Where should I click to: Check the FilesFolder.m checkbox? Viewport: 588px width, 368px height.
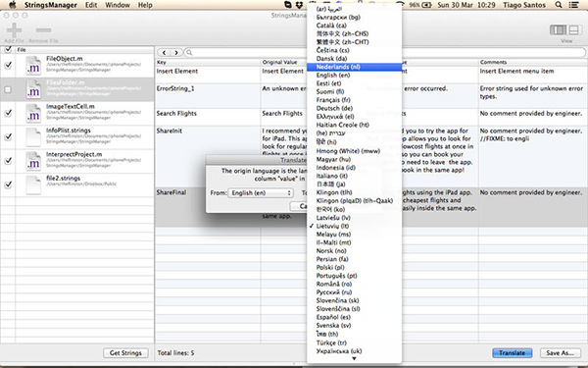tap(8, 89)
